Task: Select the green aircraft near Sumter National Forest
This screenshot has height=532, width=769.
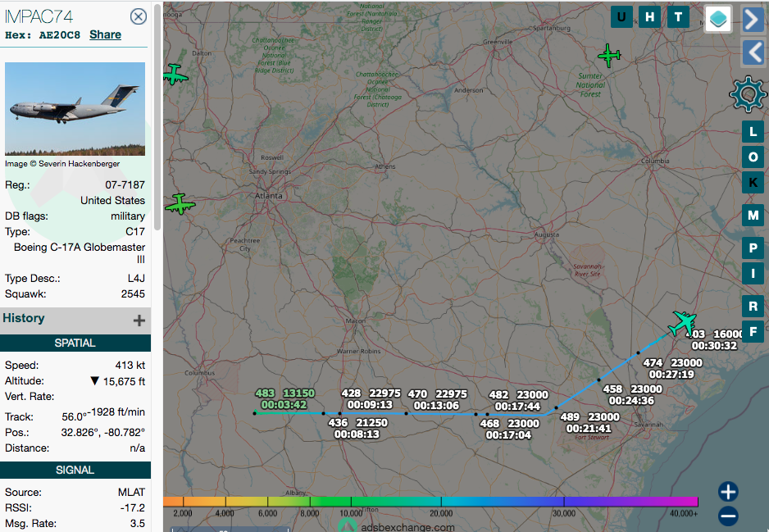Action: click(x=609, y=56)
